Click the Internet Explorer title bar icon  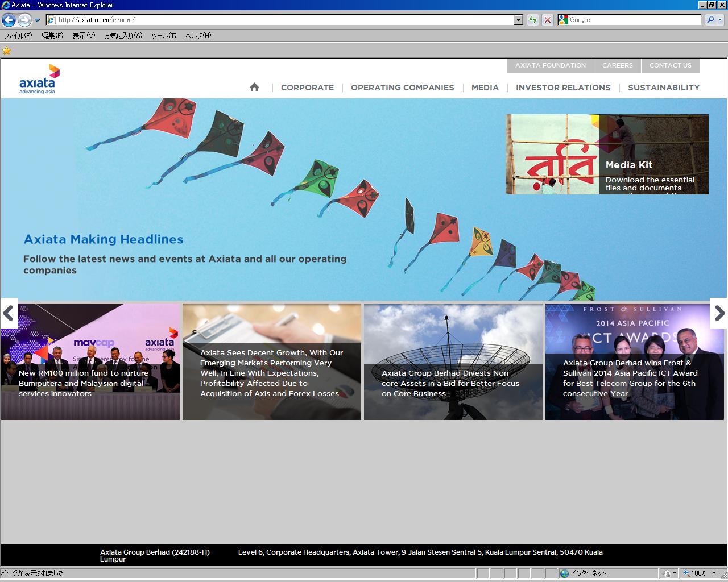point(6,5)
